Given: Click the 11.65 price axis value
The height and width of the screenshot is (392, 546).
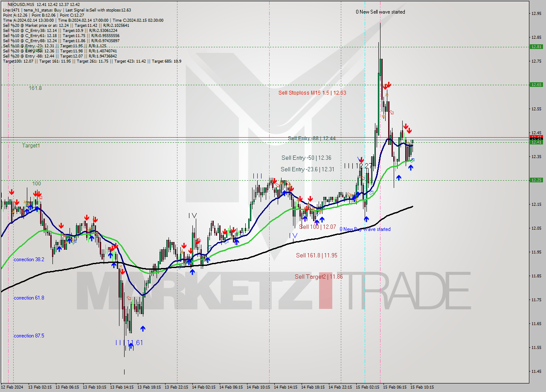Looking at the screenshot, I should 536,323.
